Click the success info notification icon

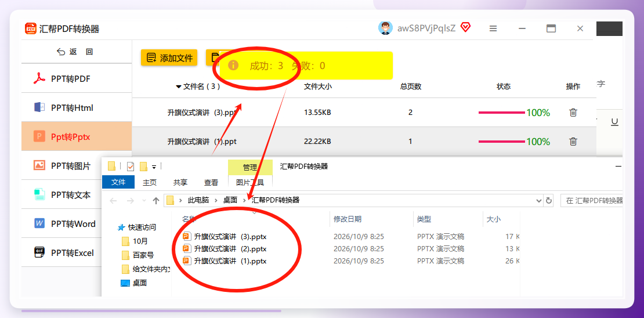click(233, 66)
